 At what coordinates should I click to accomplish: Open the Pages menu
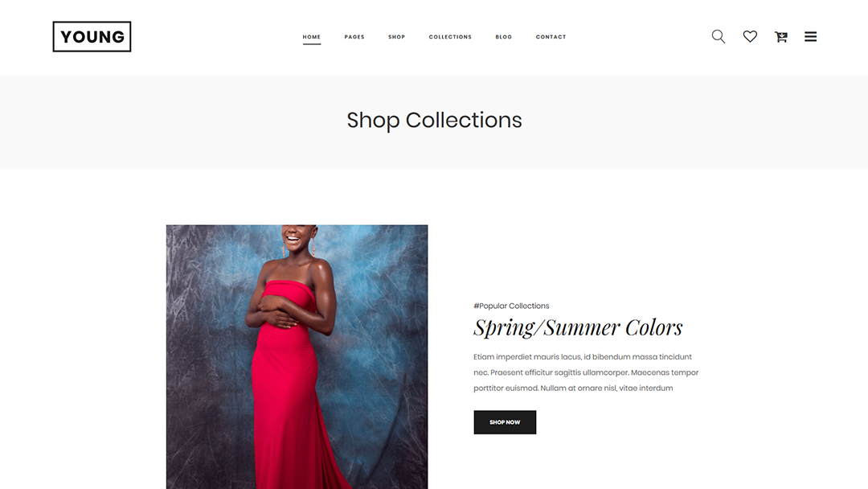tap(354, 37)
